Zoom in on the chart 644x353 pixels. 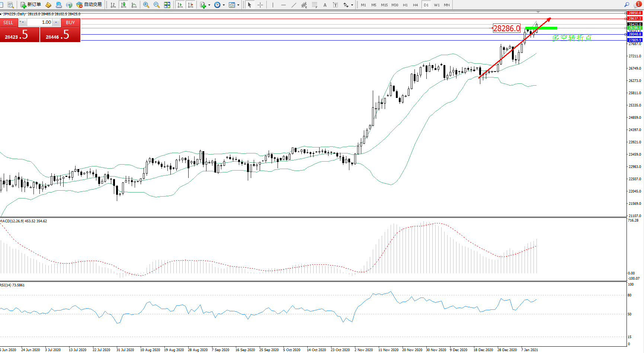click(146, 5)
